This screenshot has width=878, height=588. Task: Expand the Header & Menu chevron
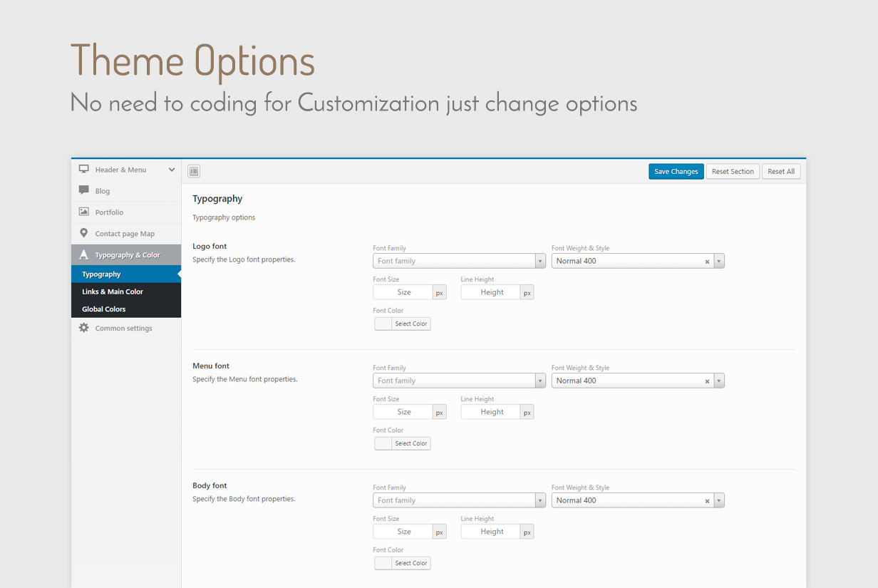click(171, 170)
